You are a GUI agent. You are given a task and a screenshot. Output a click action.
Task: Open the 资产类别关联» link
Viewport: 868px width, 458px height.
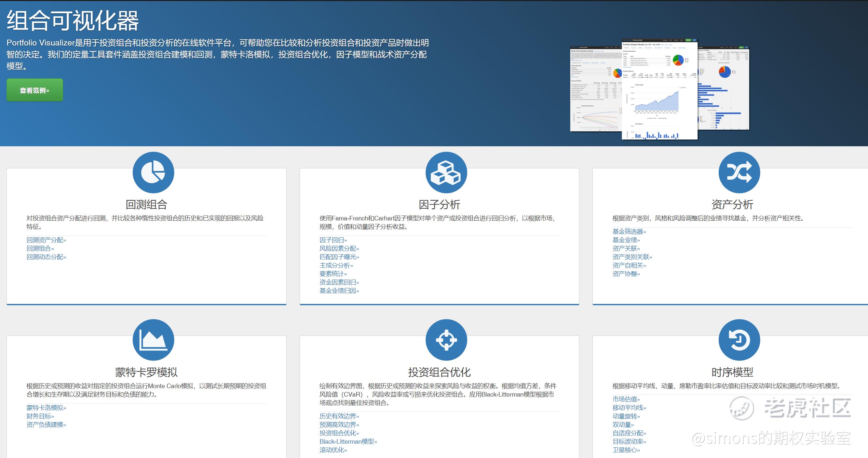coord(632,257)
